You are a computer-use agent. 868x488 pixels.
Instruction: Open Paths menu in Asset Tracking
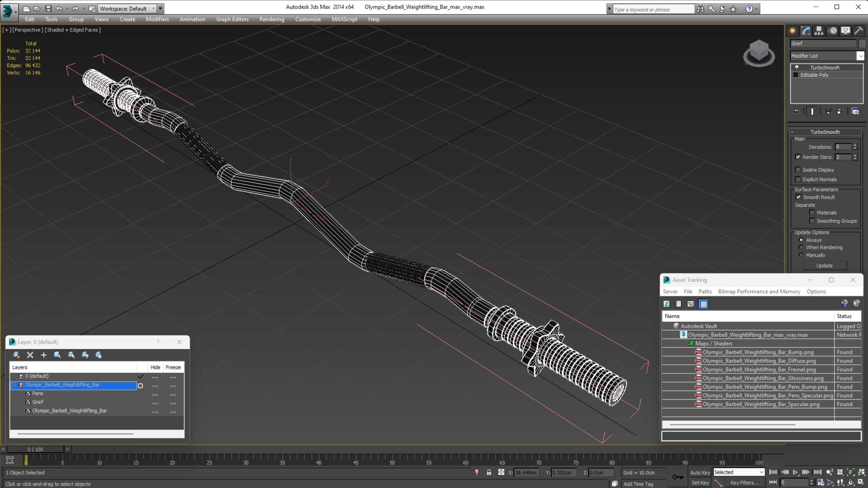(x=705, y=291)
